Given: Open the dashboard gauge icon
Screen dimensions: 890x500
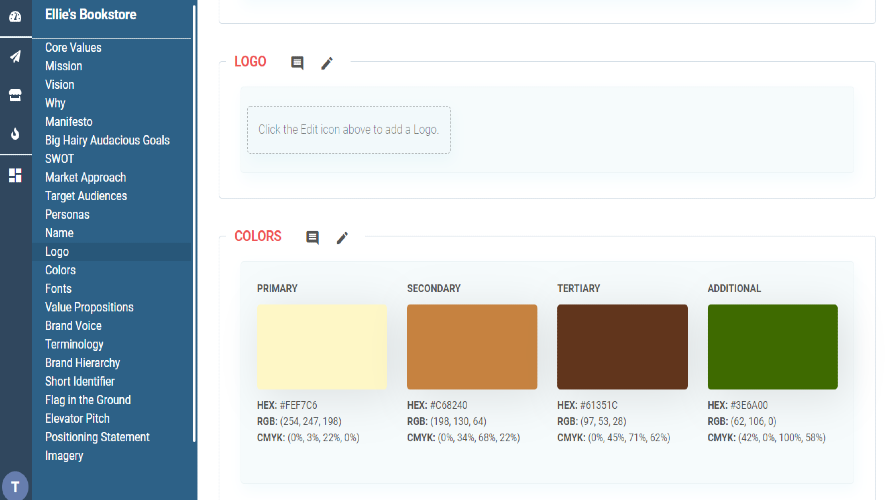Looking at the screenshot, I should click(15, 17).
